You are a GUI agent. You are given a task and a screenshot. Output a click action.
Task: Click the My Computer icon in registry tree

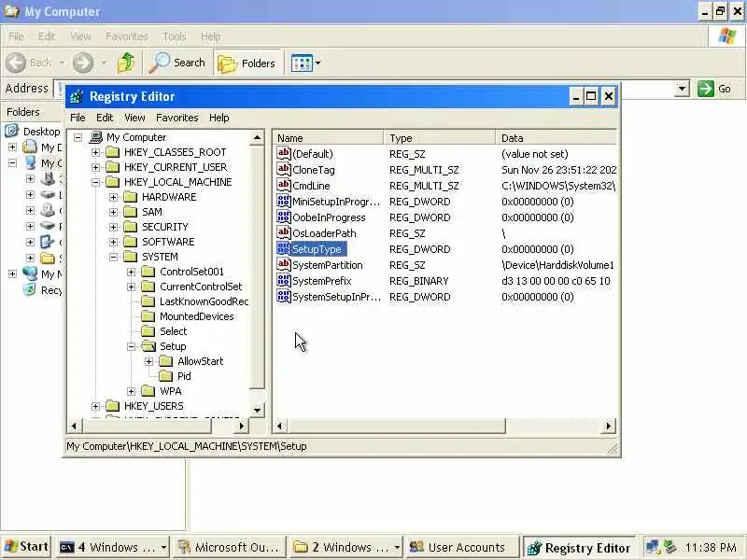pos(96,137)
